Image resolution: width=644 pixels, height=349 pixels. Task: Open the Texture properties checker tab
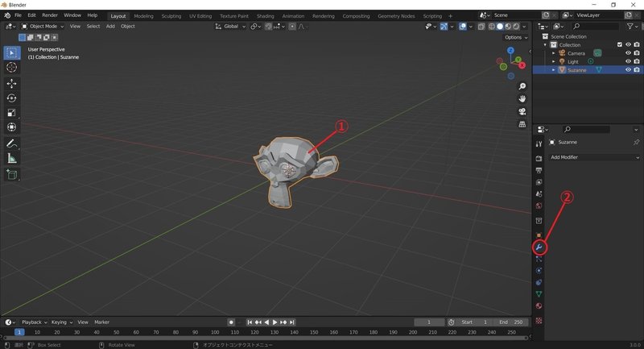[x=539, y=321]
